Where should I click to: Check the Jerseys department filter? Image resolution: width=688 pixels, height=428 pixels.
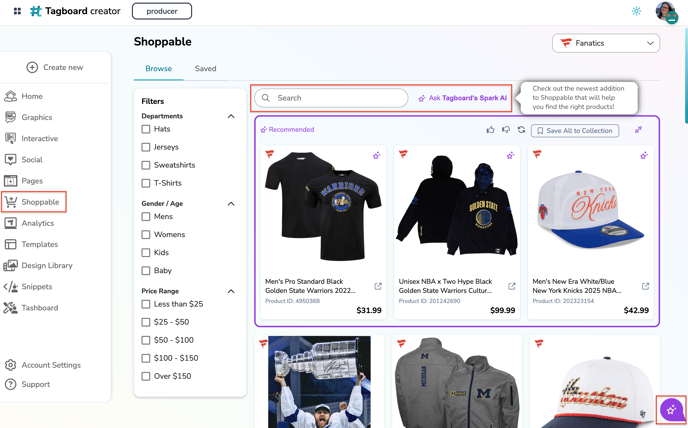[146, 147]
